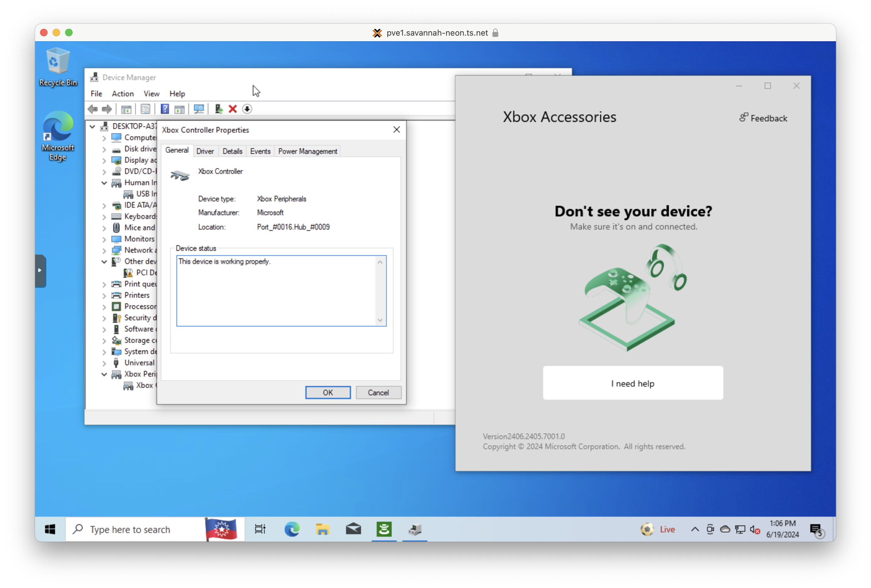Collapse the Human Interface Devices node
The height and width of the screenshot is (588, 871).
point(104,183)
